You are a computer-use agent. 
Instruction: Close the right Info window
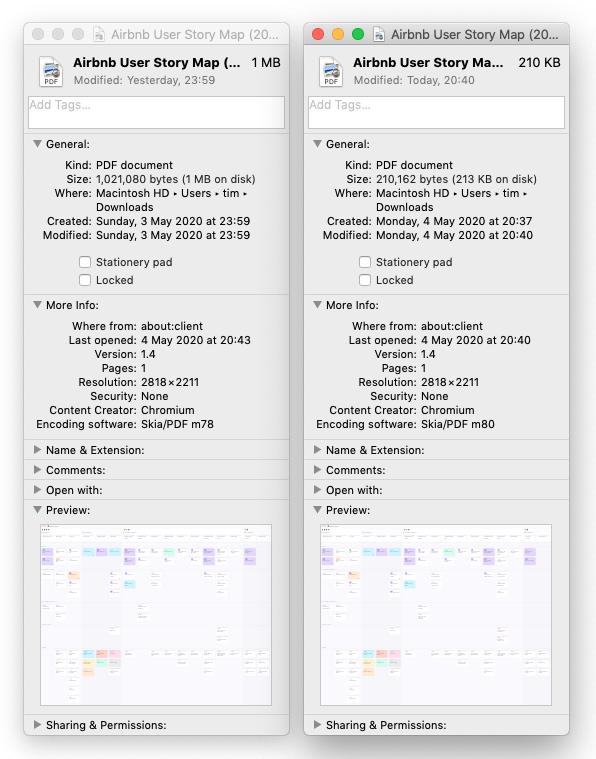point(318,34)
